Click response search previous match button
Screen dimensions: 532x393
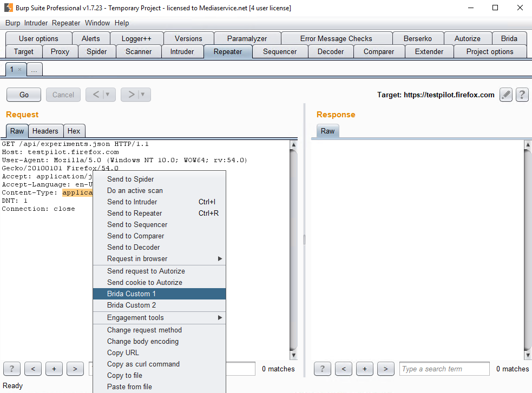click(343, 369)
